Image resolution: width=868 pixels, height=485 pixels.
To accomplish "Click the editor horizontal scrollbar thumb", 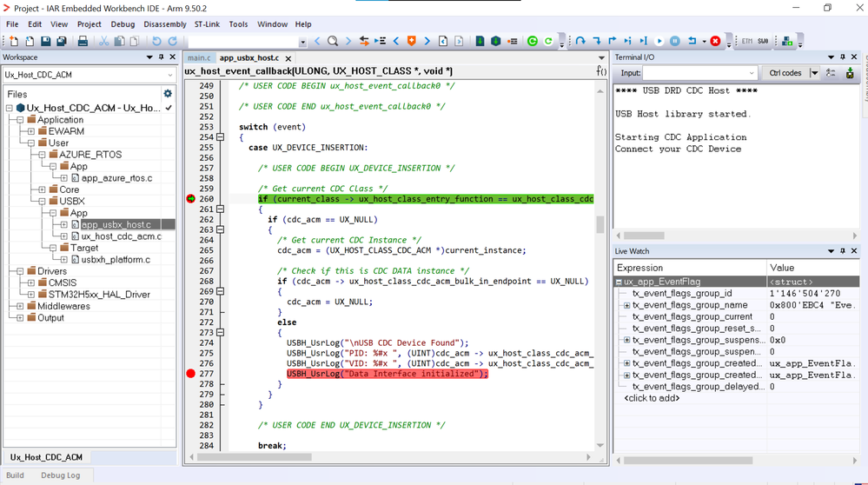I will coord(254,457).
